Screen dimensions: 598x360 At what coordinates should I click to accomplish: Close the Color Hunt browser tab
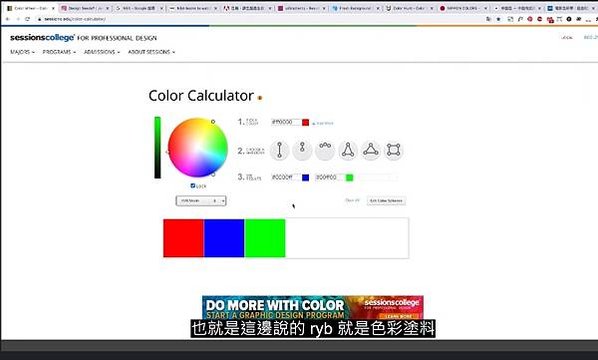click(x=432, y=8)
